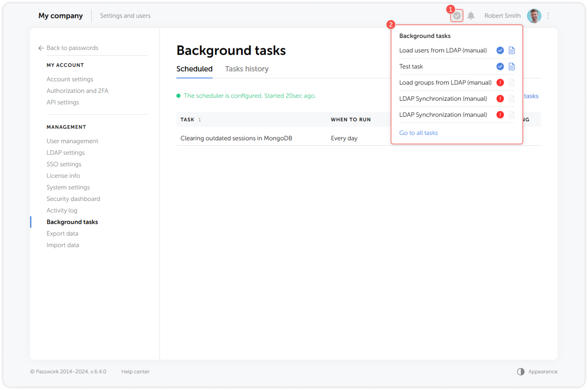Switch to the Tasks history tab
This screenshot has width=588, height=390.
point(247,69)
